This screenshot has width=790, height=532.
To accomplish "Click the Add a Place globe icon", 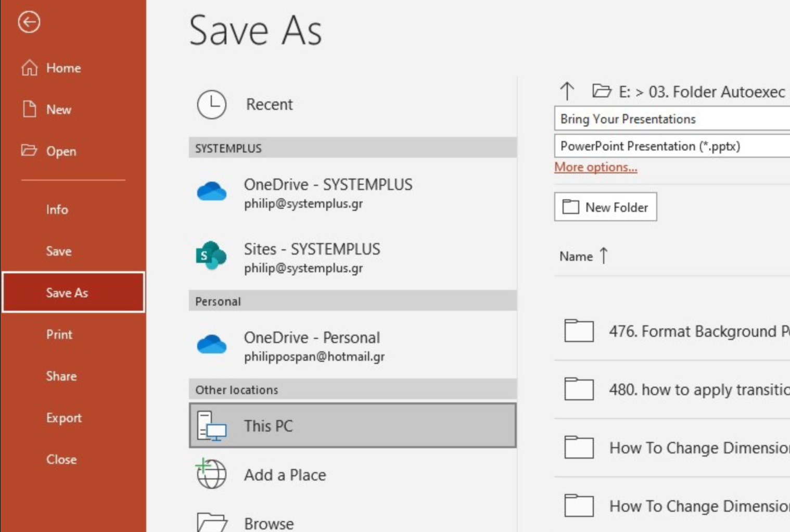I will tap(211, 473).
